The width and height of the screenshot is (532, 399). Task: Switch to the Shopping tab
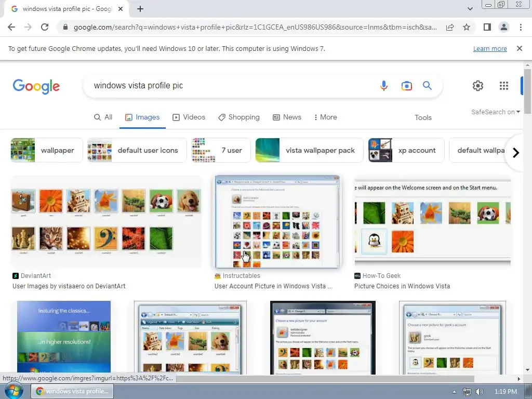click(x=239, y=117)
